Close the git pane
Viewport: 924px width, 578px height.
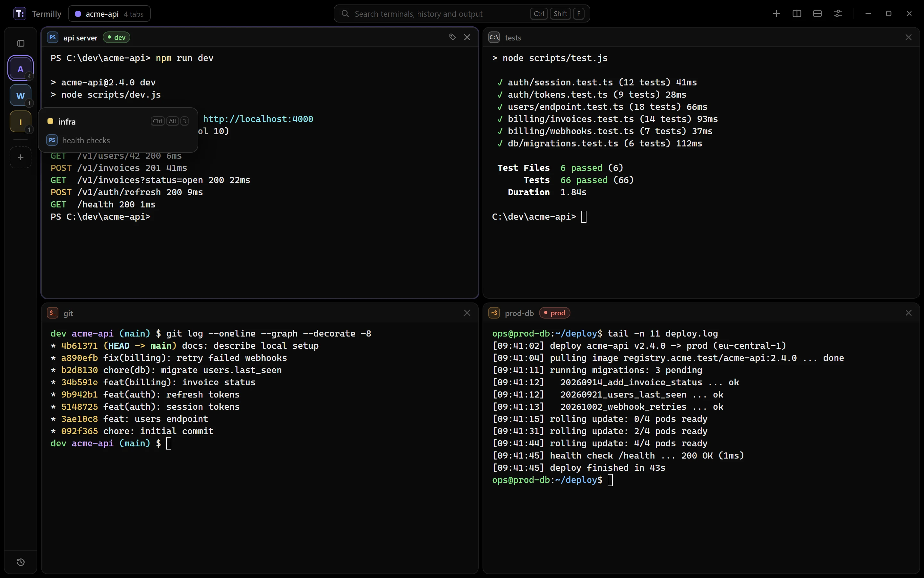[467, 313]
